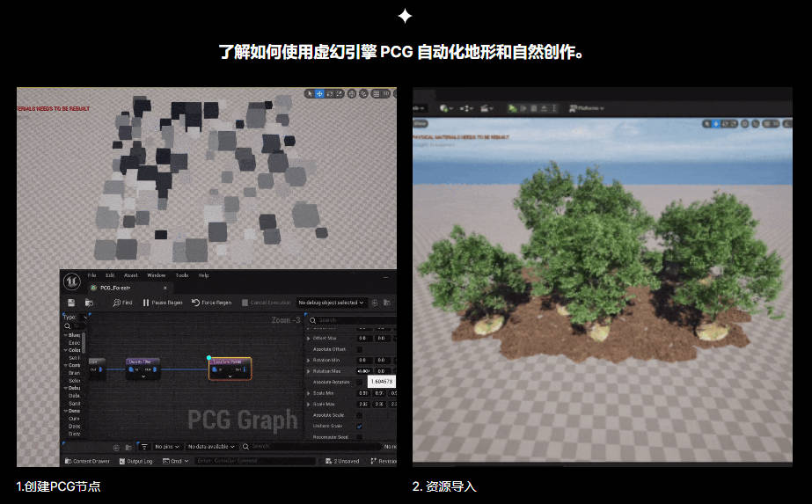Expand the Scale Min property
Image resolution: width=812 pixels, height=504 pixels.
(309, 393)
